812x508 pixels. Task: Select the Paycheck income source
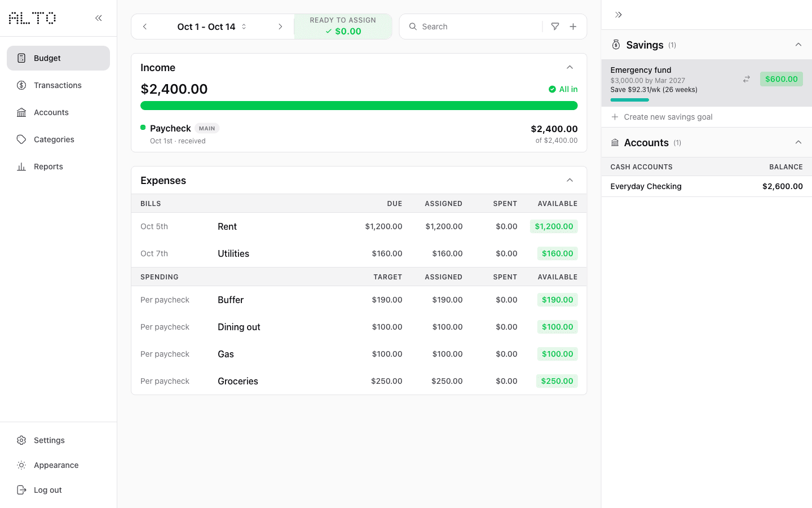(x=359, y=134)
